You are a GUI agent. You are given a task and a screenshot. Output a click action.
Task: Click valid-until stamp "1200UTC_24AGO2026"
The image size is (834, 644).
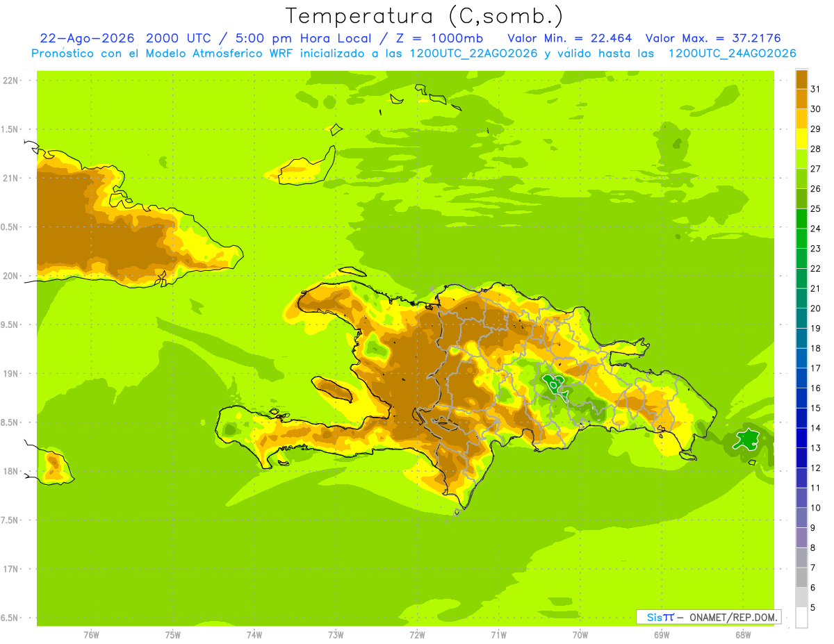[x=732, y=53]
